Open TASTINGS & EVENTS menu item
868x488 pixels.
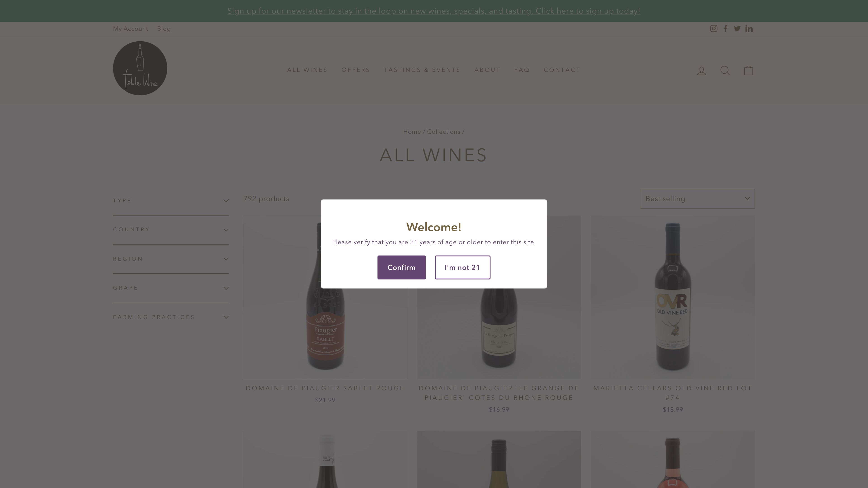click(x=422, y=70)
